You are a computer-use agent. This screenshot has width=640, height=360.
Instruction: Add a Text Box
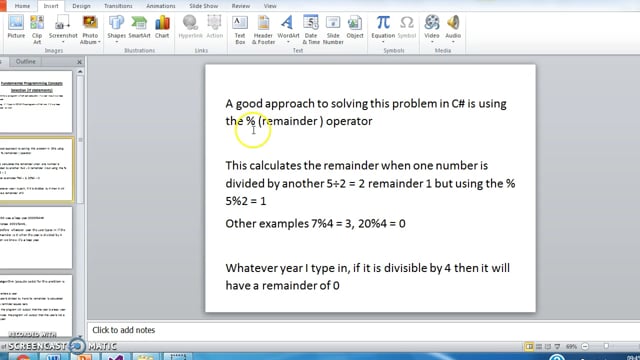[240, 29]
